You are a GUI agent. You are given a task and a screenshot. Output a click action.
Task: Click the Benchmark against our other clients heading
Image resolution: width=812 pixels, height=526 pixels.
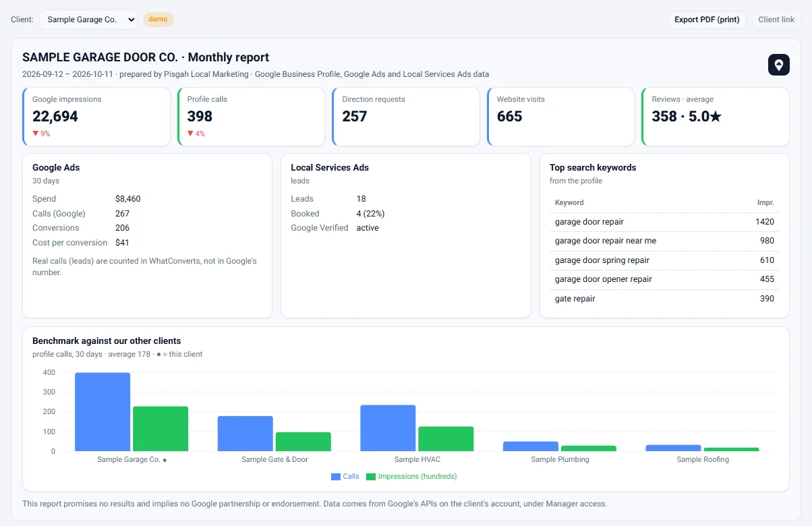pyautogui.click(x=107, y=341)
